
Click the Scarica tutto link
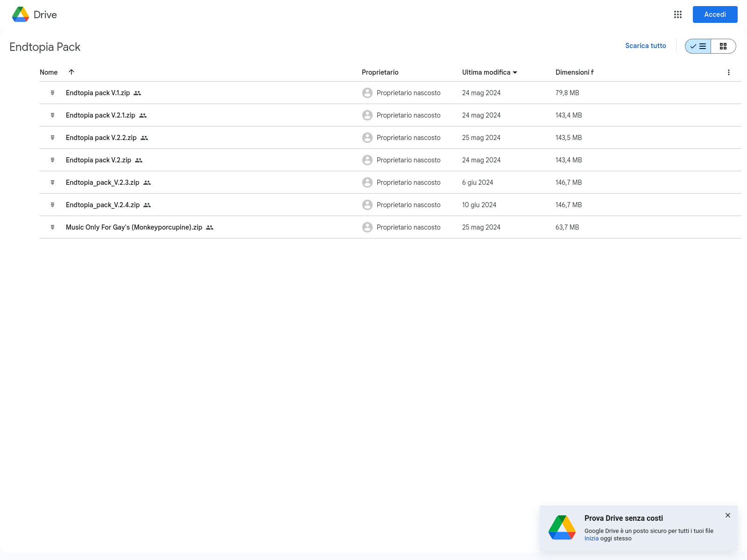click(x=646, y=46)
